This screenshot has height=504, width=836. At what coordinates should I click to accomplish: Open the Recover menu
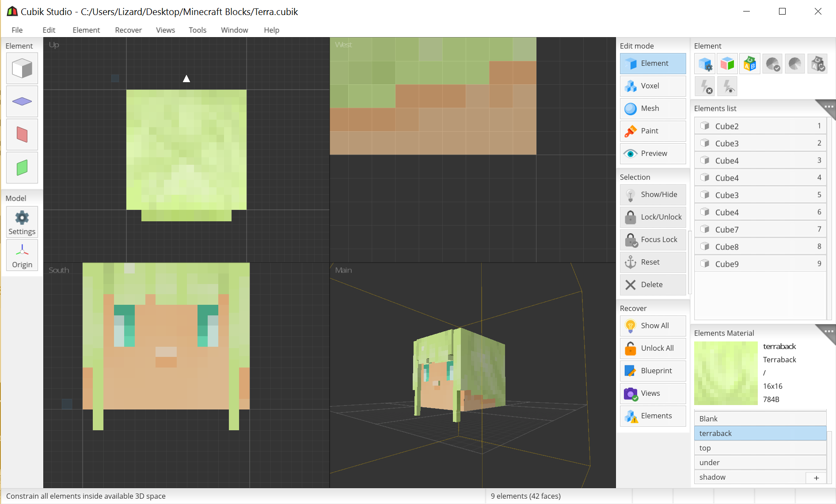pos(128,30)
